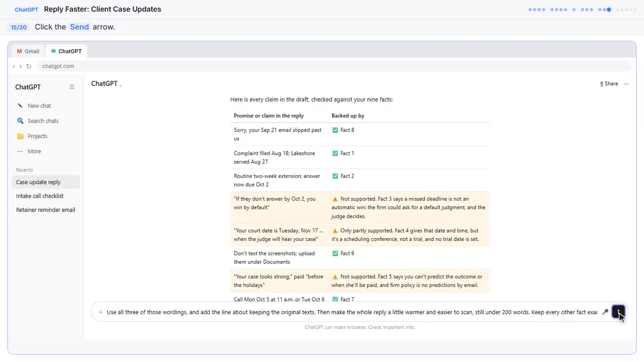Screen dimensions: 644x362
Task: Open the Case update reply chat
Action: click(x=45, y=182)
